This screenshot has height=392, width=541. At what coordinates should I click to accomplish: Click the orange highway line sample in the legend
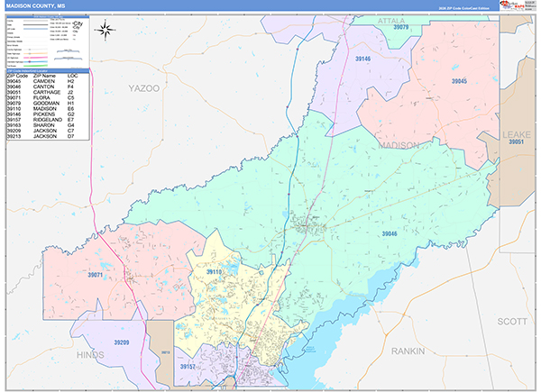click(36, 53)
